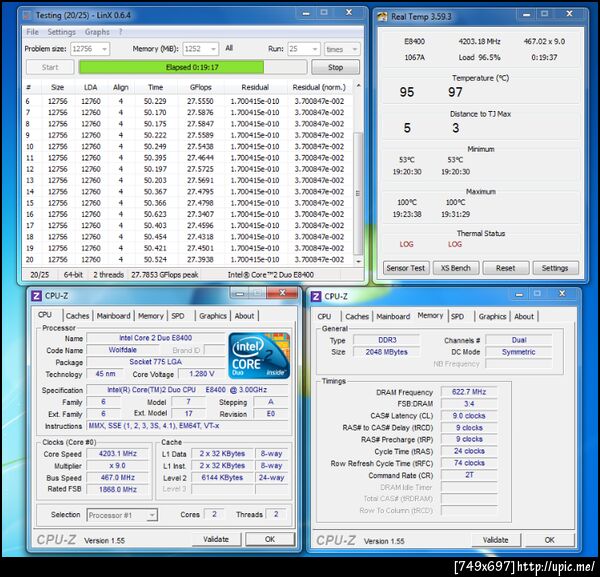Click the Intel Core 2 Duo logo

click(259, 356)
